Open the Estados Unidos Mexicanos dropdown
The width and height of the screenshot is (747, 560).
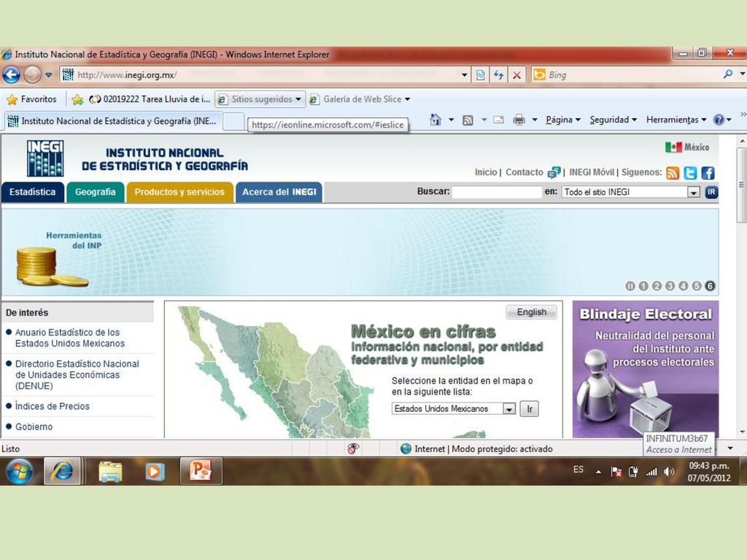454,409
